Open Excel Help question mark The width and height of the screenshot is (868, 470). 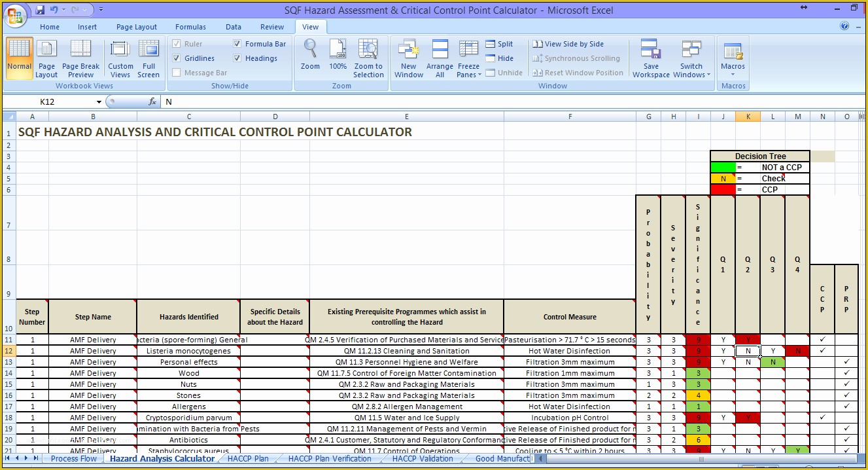coord(844,26)
